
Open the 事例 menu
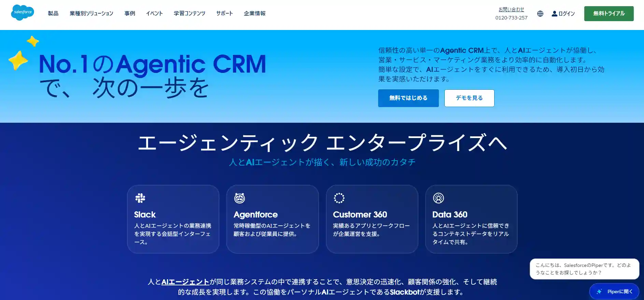pos(130,13)
